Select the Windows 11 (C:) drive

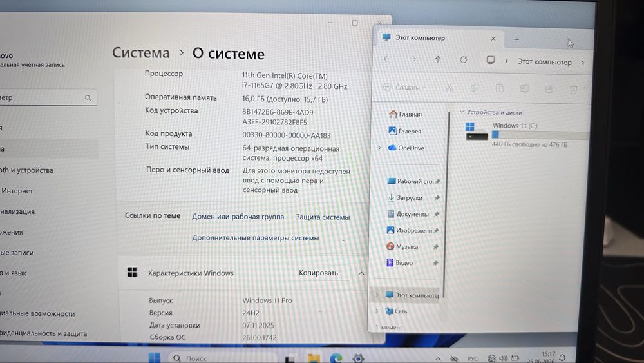point(527,135)
